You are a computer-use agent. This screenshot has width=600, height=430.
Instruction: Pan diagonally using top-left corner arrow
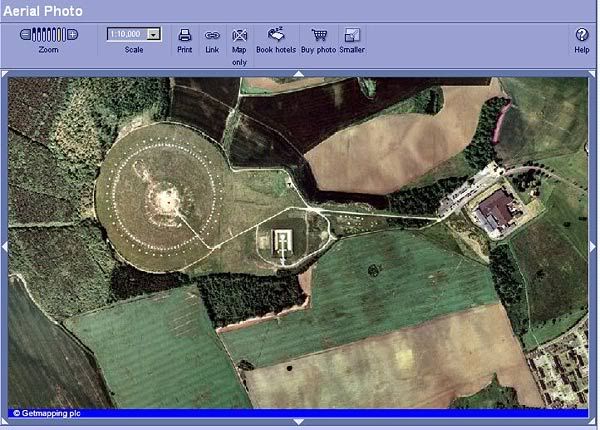tap(4, 73)
